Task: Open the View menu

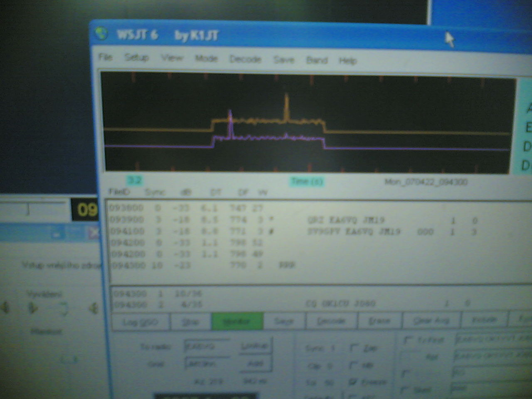Action: pyautogui.click(x=172, y=58)
